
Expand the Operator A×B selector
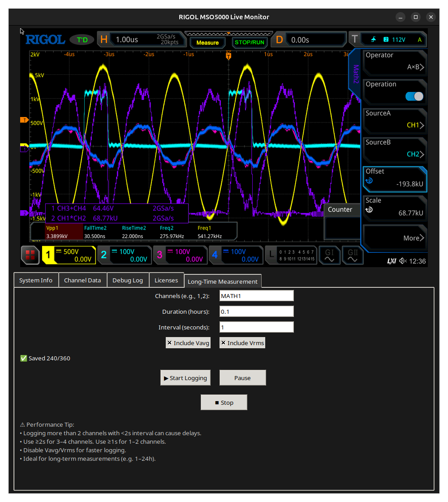point(395,62)
